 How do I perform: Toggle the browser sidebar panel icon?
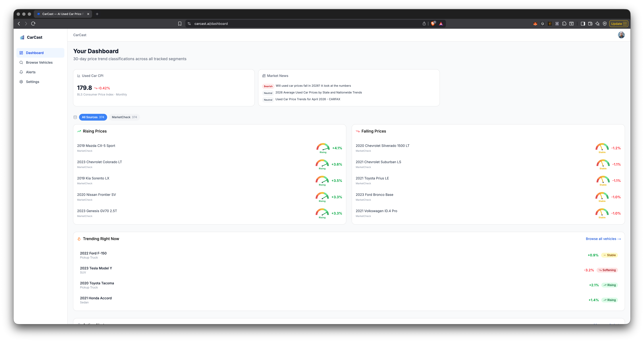tap(583, 24)
